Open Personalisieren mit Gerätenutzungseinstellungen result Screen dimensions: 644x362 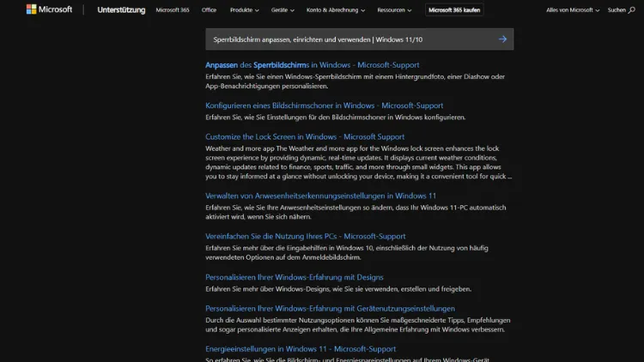click(x=331, y=308)
